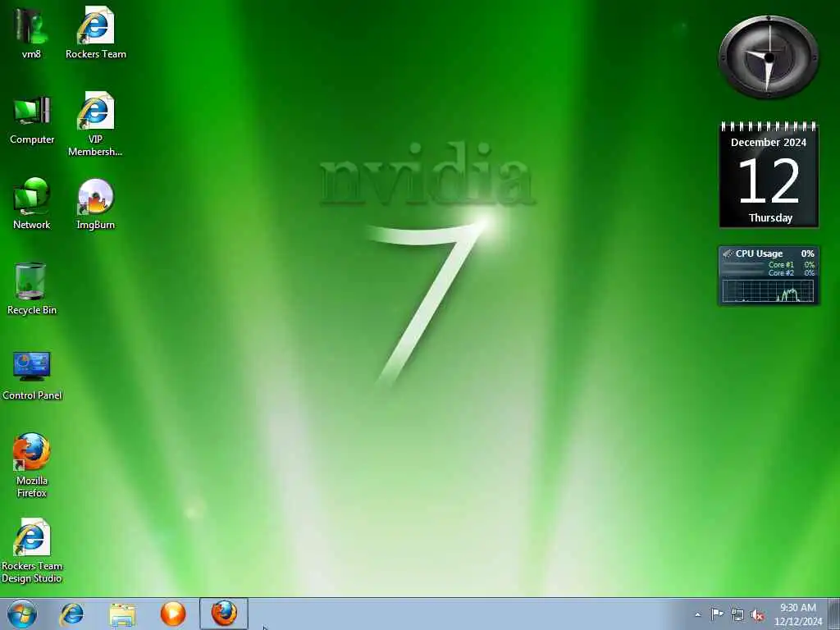Click the Core #1 usage row
Screen dimensions: 840x630
[x=769, y=265]
